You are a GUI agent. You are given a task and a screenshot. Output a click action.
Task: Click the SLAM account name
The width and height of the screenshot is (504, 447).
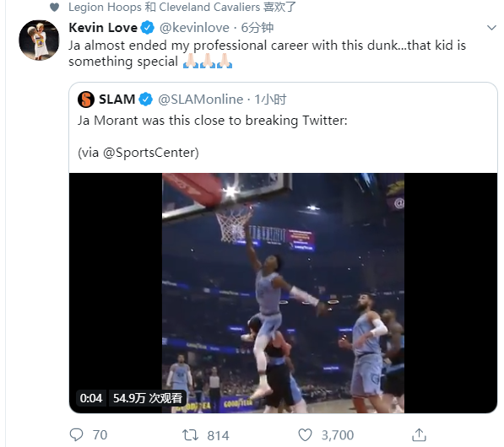[117, 100]
